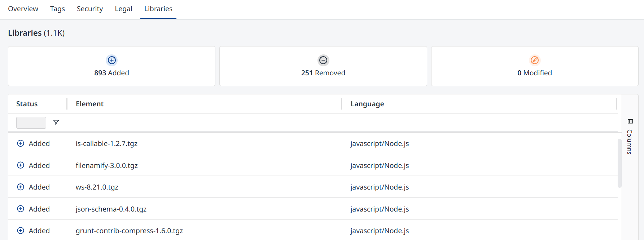Click the minus icon above 251 Removed
The height and width of the screenshot is (240, 644).
(x=323, y=60)
